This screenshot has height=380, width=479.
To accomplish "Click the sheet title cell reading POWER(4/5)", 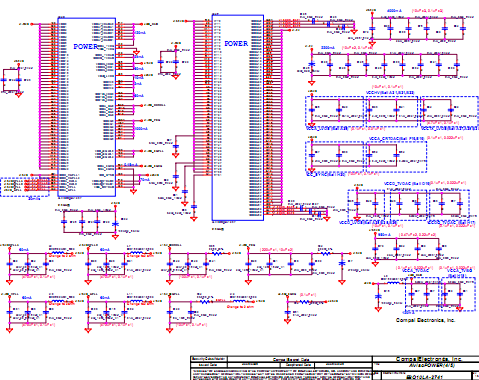I will pos(432,365).
